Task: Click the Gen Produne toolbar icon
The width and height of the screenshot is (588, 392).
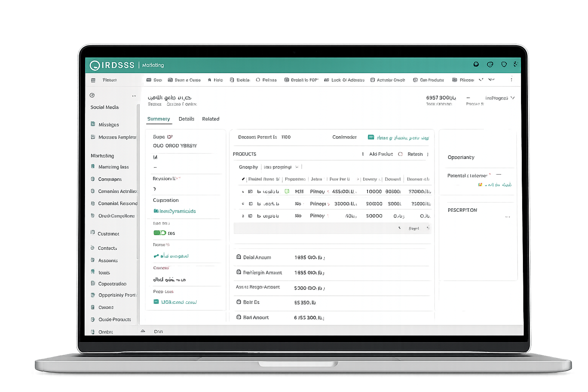Action: coord(415,80)
